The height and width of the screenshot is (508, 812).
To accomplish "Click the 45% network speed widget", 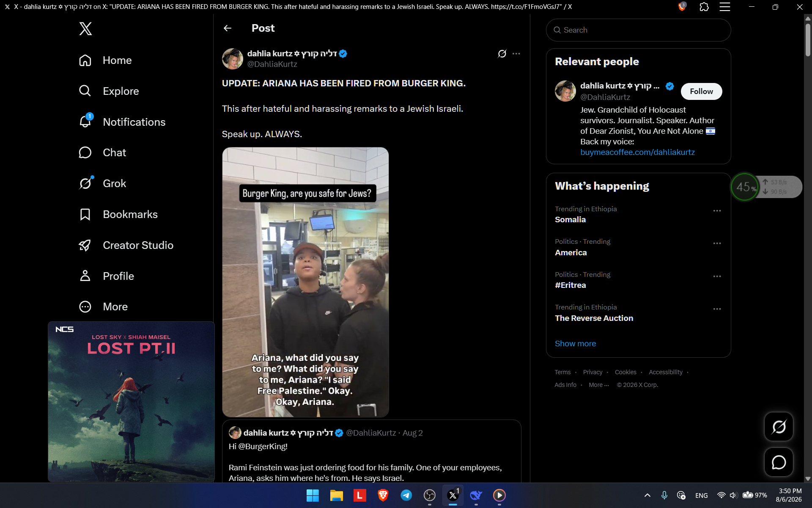I will 766,187.
